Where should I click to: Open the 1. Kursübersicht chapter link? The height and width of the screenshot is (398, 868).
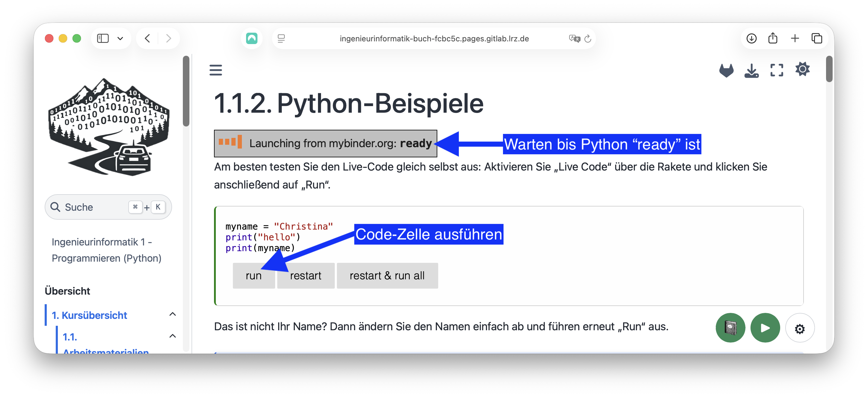coord(89,316)
